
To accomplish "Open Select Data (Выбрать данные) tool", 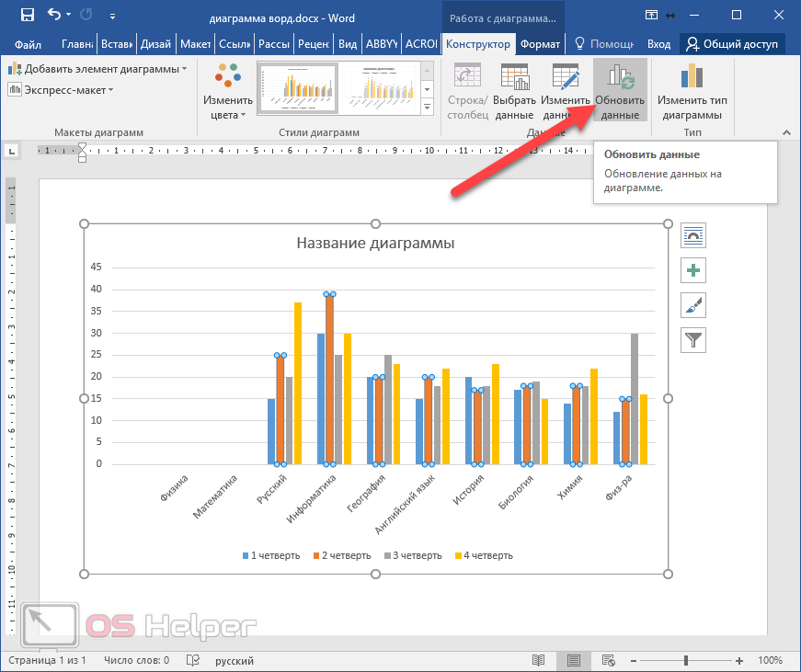I will [513, 91].
